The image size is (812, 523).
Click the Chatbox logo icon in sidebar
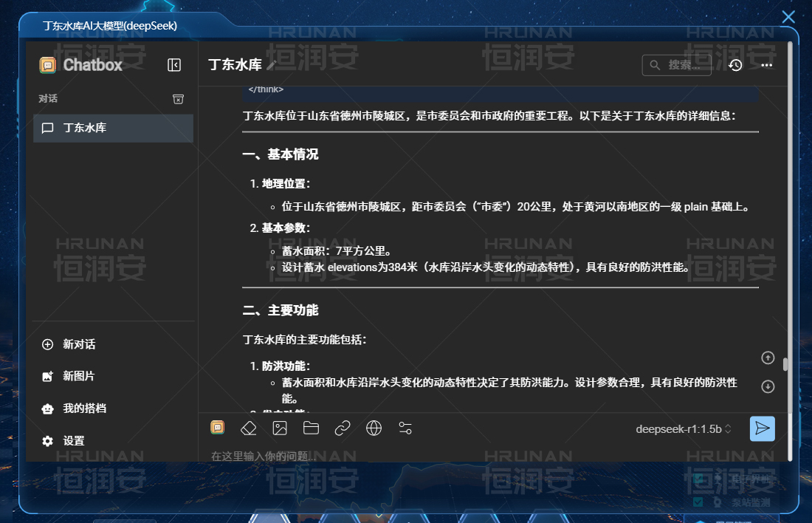[48, 65]
